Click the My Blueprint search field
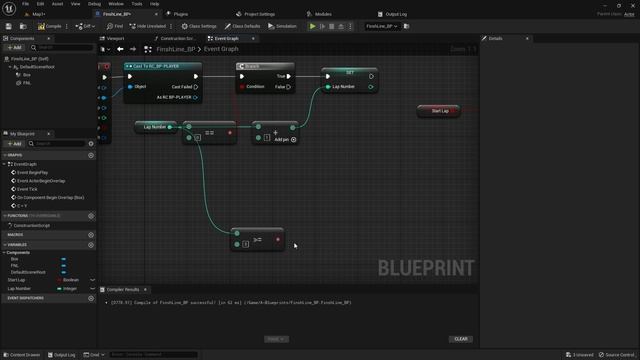The width and height of the screenshot is (640, 360). 57,144
